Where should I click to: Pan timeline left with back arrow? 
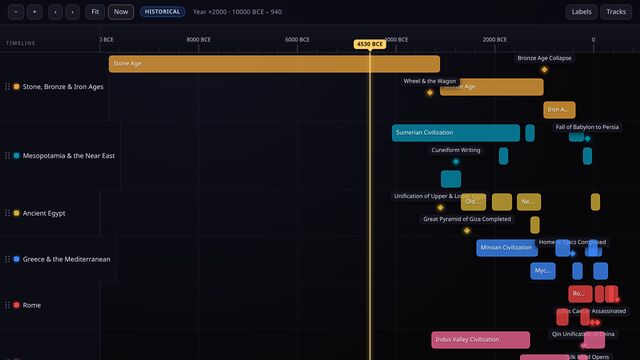pyautogui.click(x=55, y=12)
